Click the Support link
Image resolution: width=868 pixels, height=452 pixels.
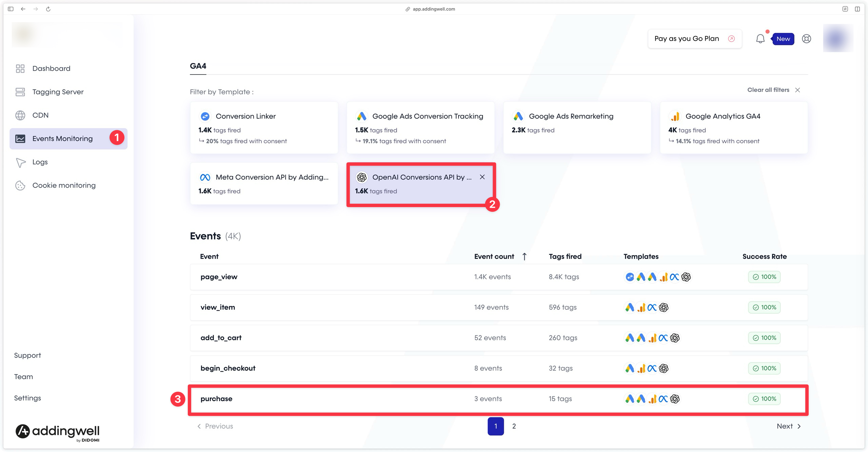click(27, 355)
